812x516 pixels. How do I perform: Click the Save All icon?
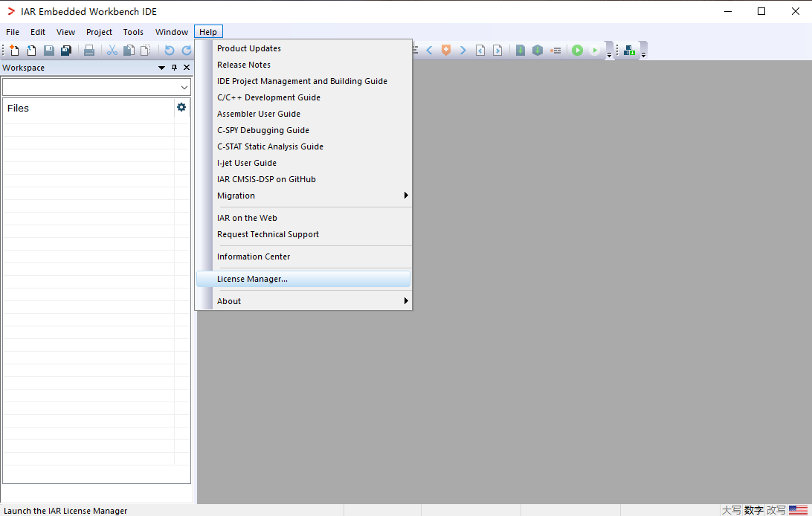(x=65, y=51)
